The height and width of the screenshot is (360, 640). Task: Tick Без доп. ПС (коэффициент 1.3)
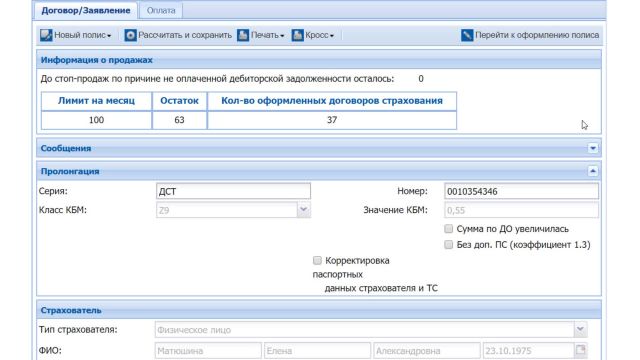coord(449,244)
